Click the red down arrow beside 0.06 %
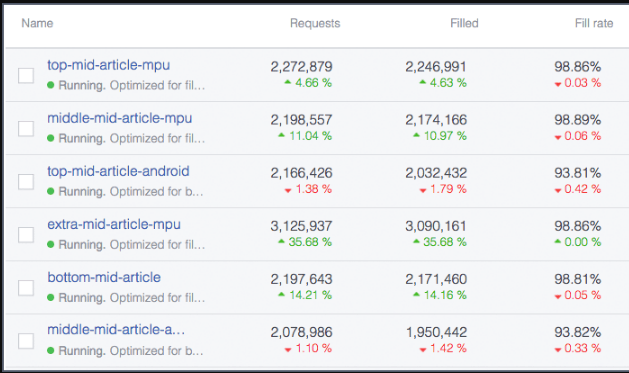Image resolution: width=629 pixels, height=373 pixels. click(558, 138)
